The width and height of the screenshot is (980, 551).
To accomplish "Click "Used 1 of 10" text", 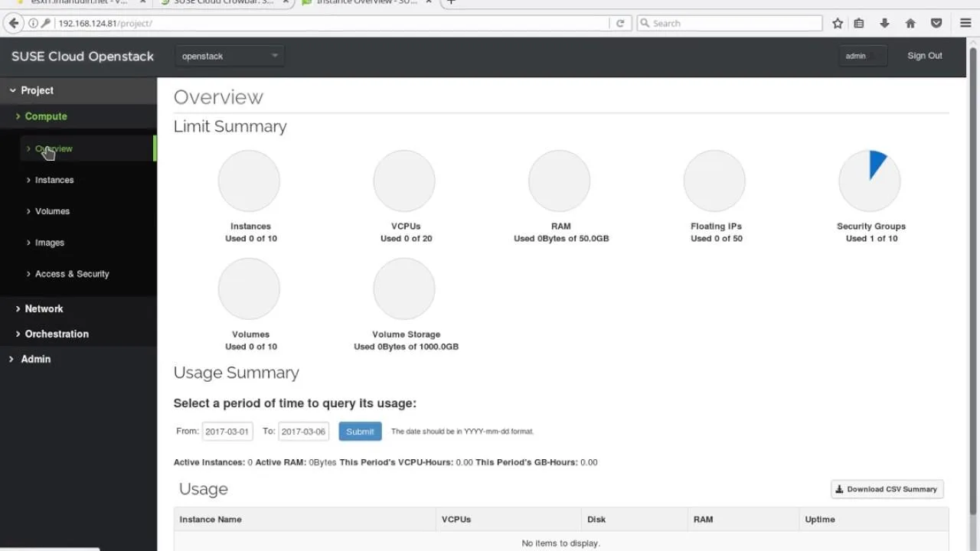I will (871, 239).
